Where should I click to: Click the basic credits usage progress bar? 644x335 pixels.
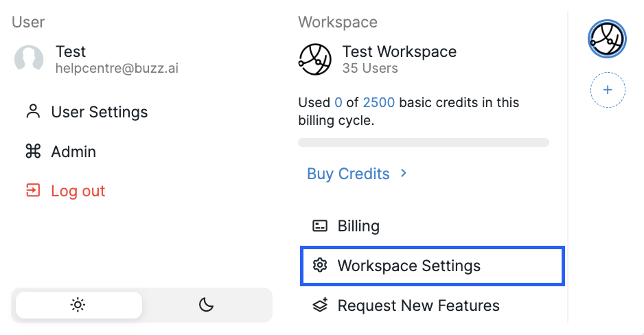423,142
